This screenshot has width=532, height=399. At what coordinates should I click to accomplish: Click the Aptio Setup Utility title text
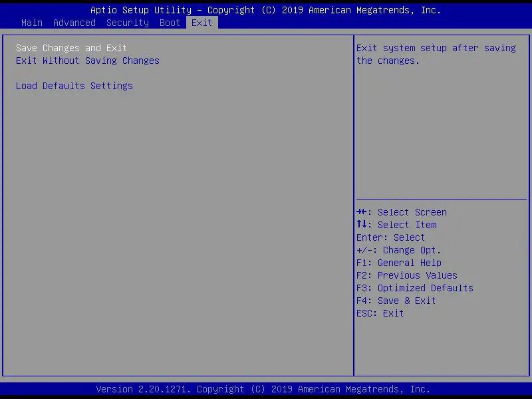(265, 10)
